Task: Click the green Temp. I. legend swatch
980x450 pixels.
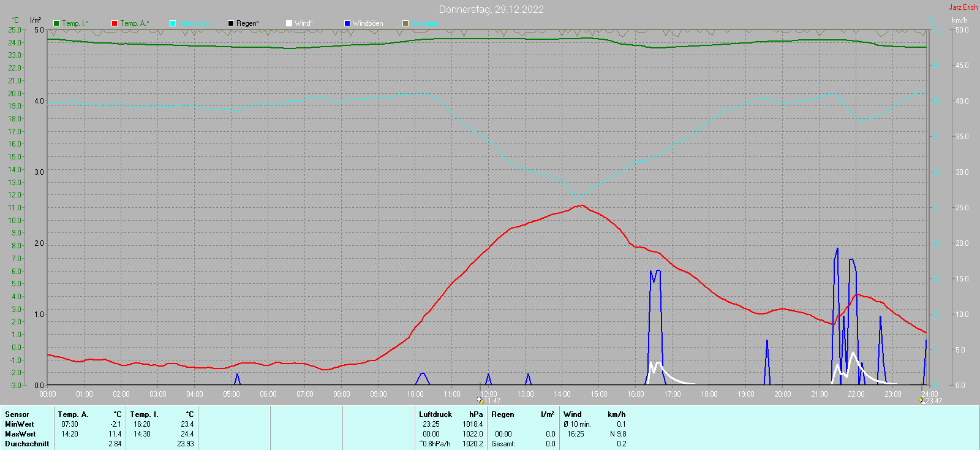Action: coord(56,23)
